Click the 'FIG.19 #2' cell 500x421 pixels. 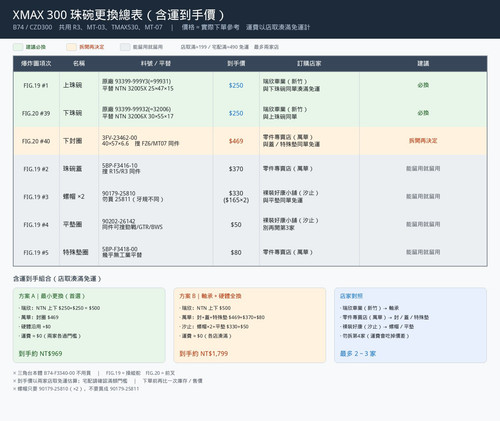[x=36, y=169]
